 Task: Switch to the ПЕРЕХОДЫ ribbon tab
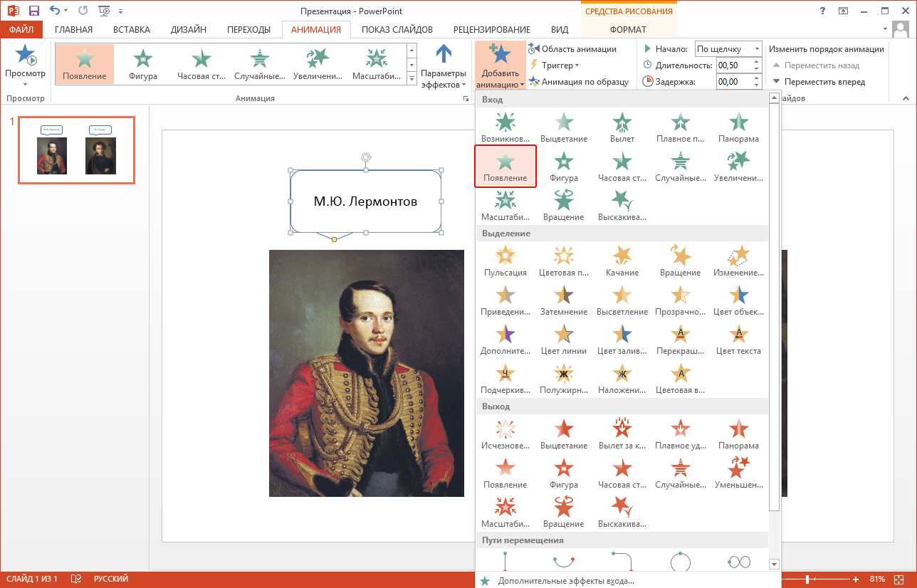[248, 29]
